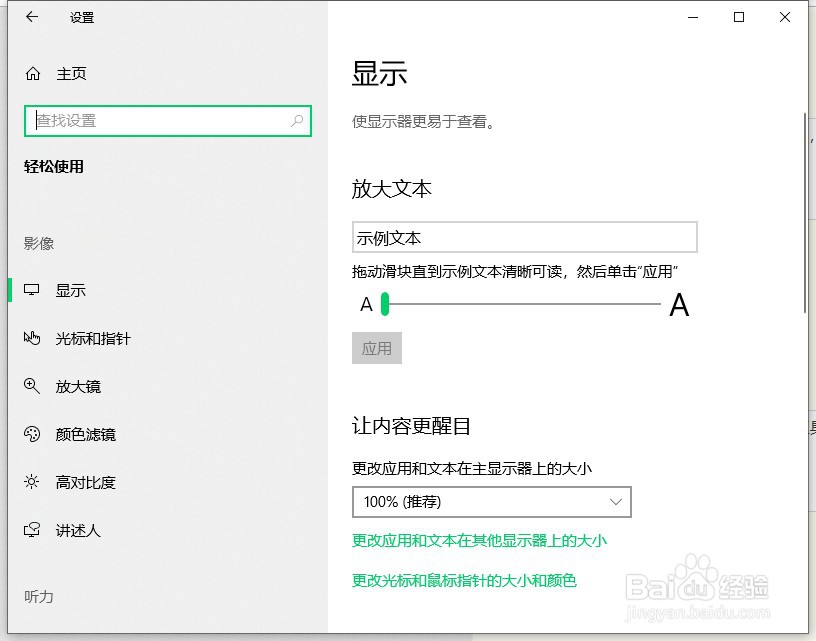This screenshot has height=641, width=816.
Task: Click the middle of text size slider track
Action: pyautogui.click(x=520, y=304)
